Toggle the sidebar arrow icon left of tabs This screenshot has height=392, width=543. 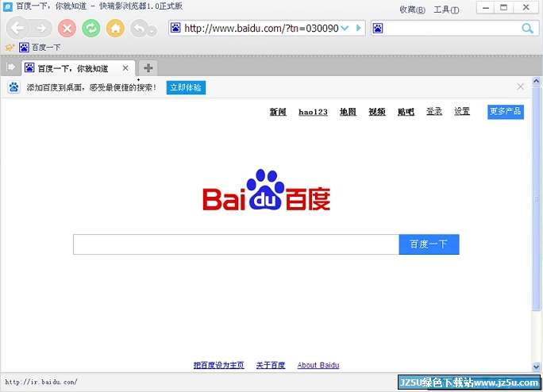pyautogui.click(x=10, y=67)
